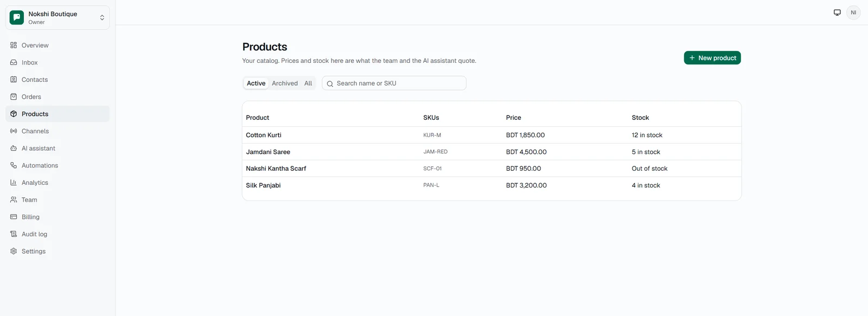This screenshot has width=868, height=316.
Task: Open the Channels section
Action: [x=58, y=131]
